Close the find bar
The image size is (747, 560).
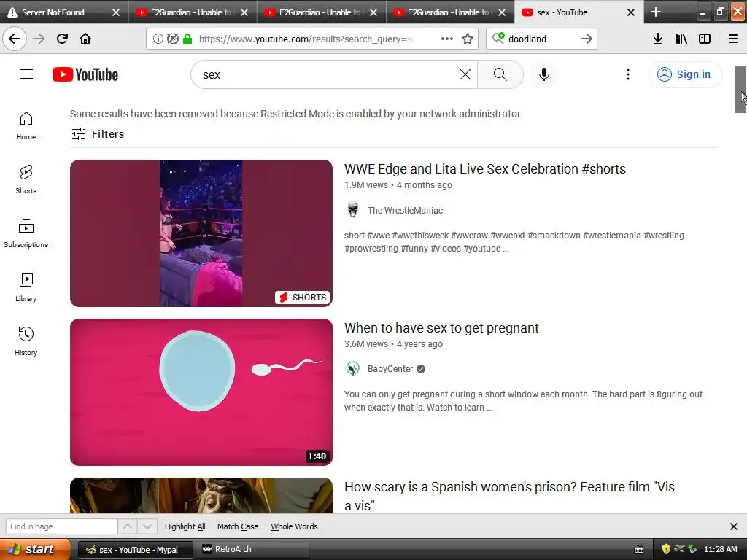[734, 526]
